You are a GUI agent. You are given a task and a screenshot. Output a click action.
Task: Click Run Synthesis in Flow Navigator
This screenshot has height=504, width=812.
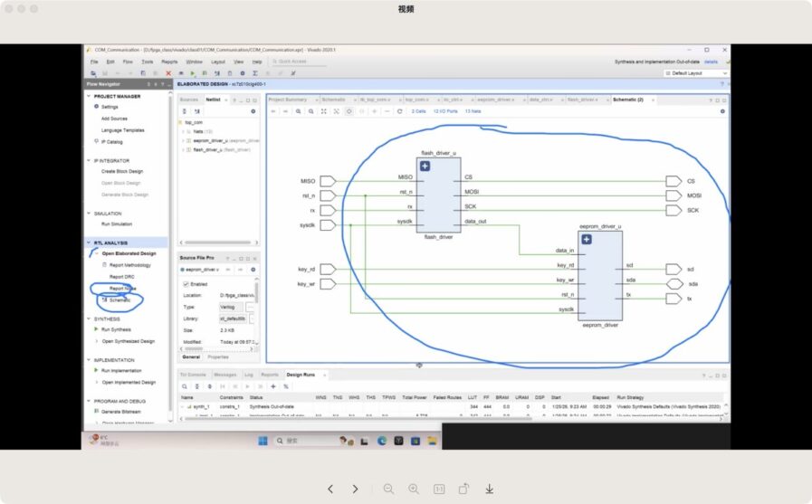(117, 329)
